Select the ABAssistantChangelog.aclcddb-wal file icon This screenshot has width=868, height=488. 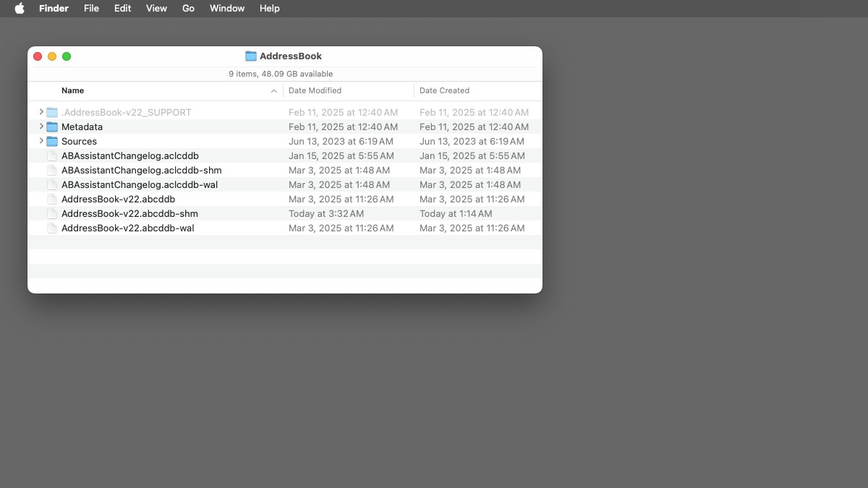click(52, 184)
